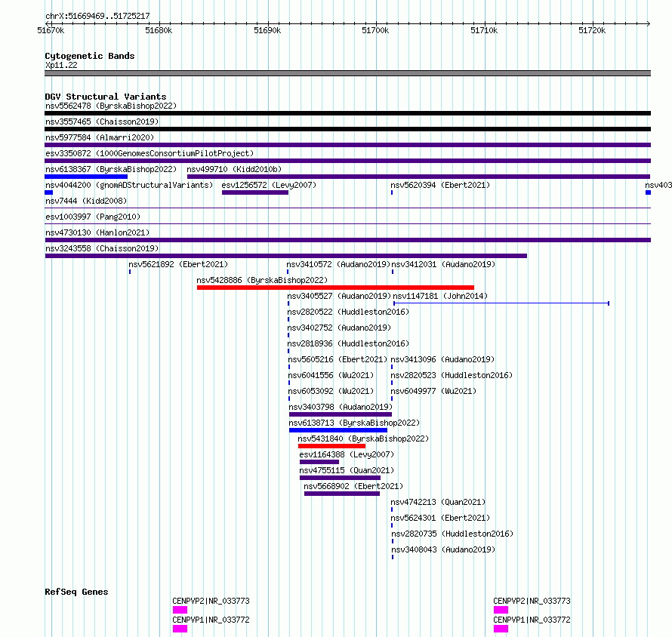The image size is (672, 637).
Task: Select the esv1256572 (Levy2007) purple bar
Action: click(x=255, y=192)
